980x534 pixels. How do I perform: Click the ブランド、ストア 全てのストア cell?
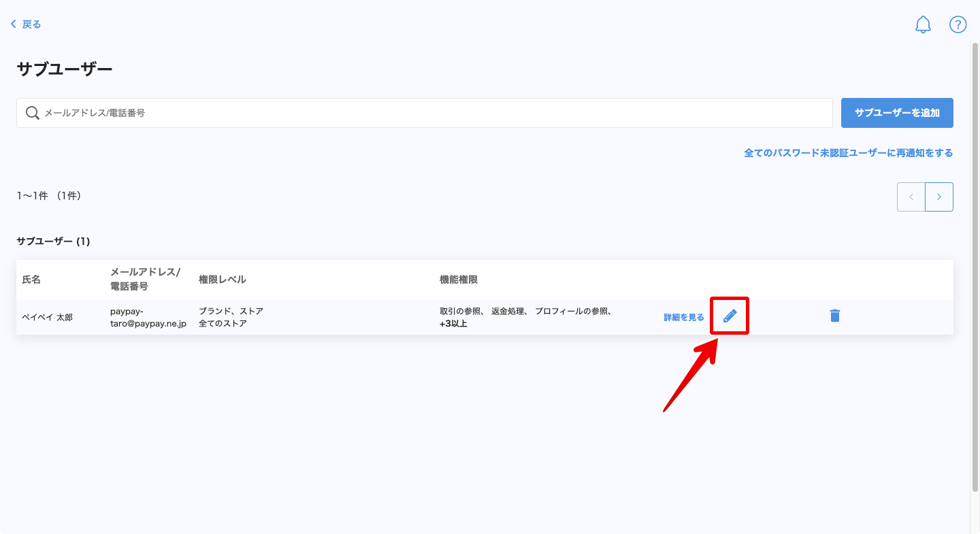[231, 317]
